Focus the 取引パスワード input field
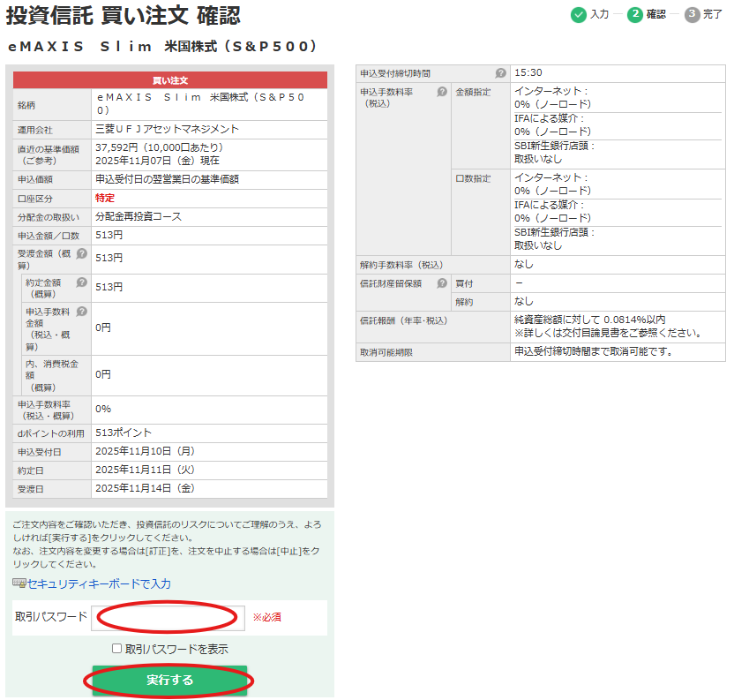Viewport: 734px width, 700px height. (168, 617)
